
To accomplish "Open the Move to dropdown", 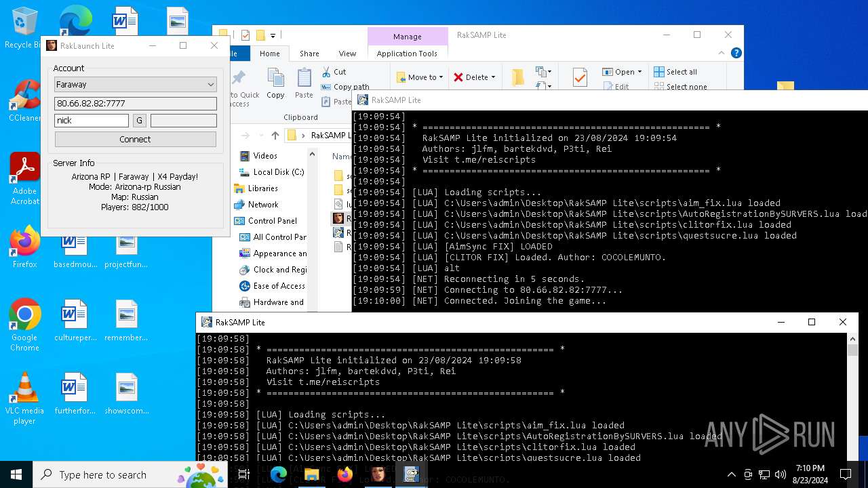I will 419,77.
